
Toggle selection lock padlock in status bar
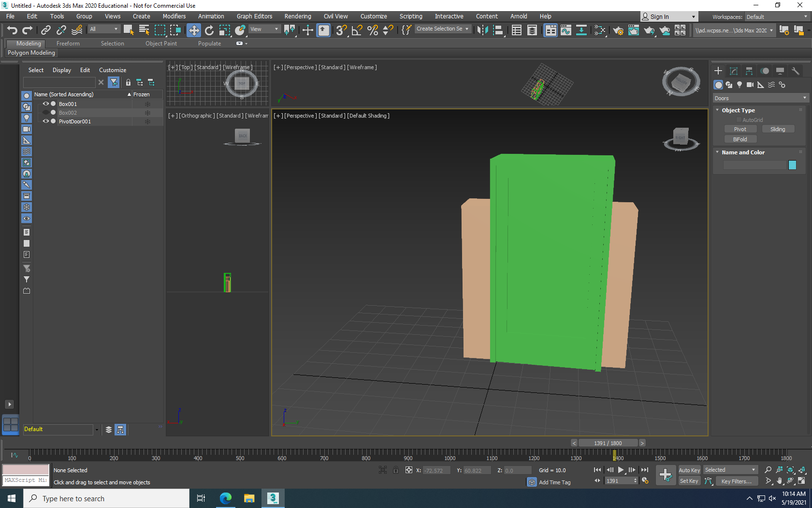coord(396,470)
